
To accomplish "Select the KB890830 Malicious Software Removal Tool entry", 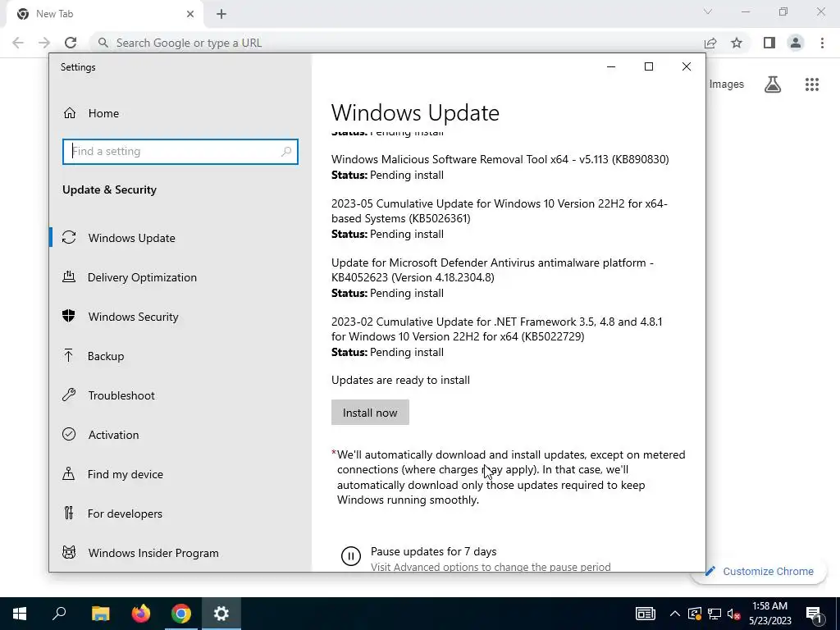I will [x=500, y=167].
